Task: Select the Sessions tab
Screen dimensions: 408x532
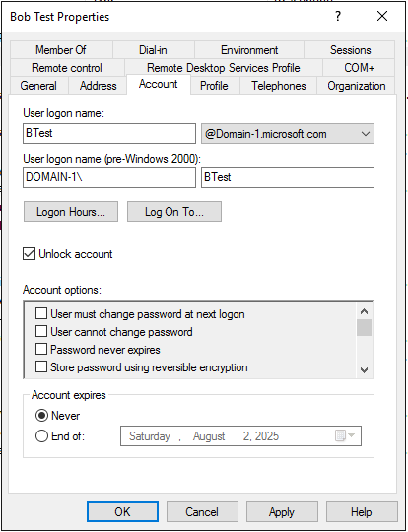Action: click(x=350, y=50)
